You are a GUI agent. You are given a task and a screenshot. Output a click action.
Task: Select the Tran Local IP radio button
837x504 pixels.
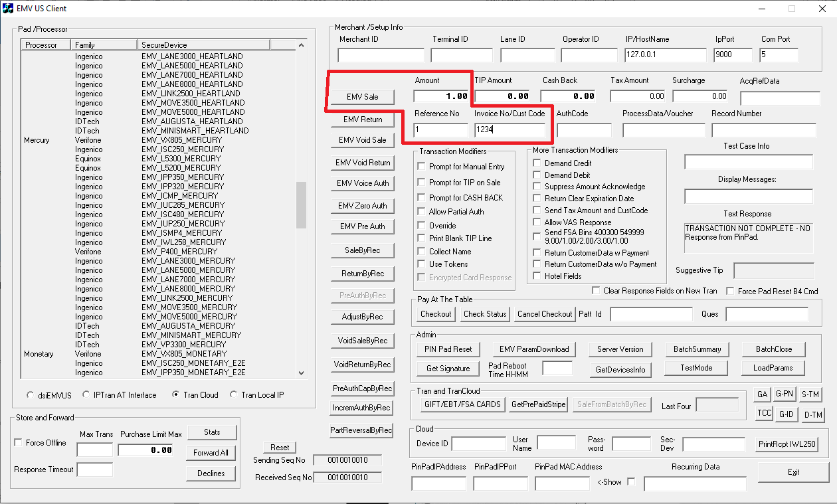pyautogui.click(x=234, y=395)
